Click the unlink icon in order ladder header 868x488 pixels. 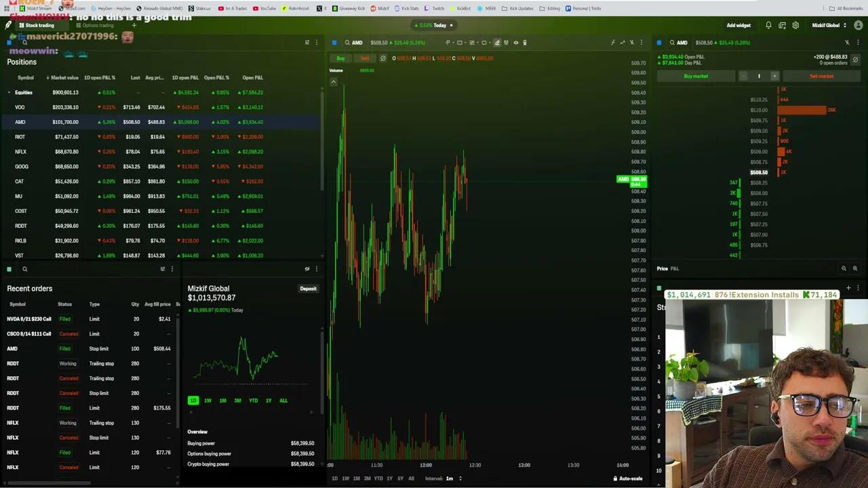[x=847, y=43]
